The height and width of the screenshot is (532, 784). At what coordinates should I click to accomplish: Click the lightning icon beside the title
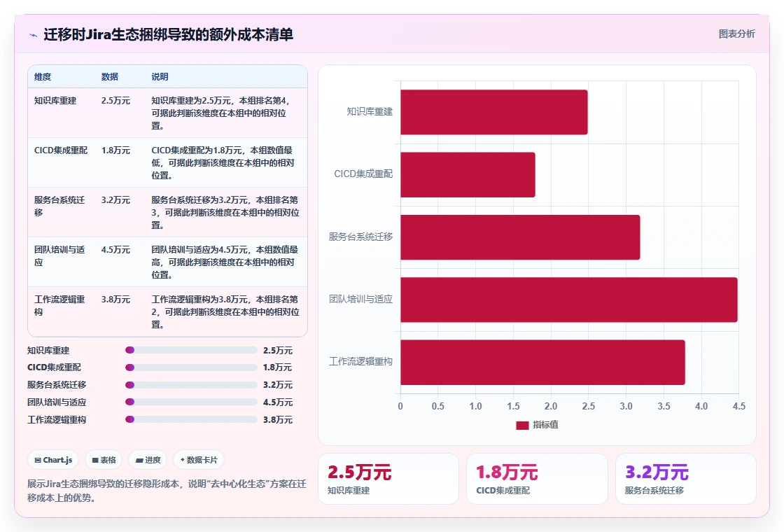point(33,35)
